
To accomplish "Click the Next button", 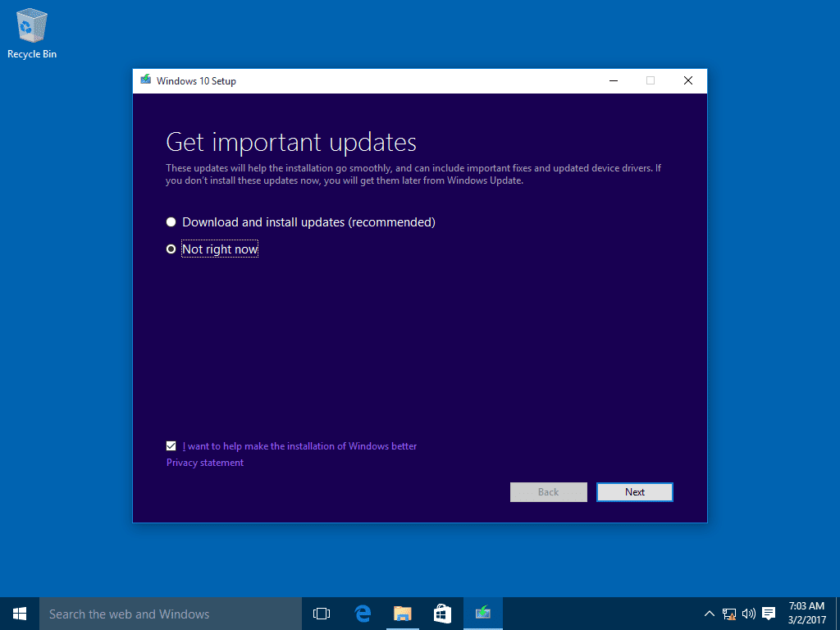I will [634, 491].
